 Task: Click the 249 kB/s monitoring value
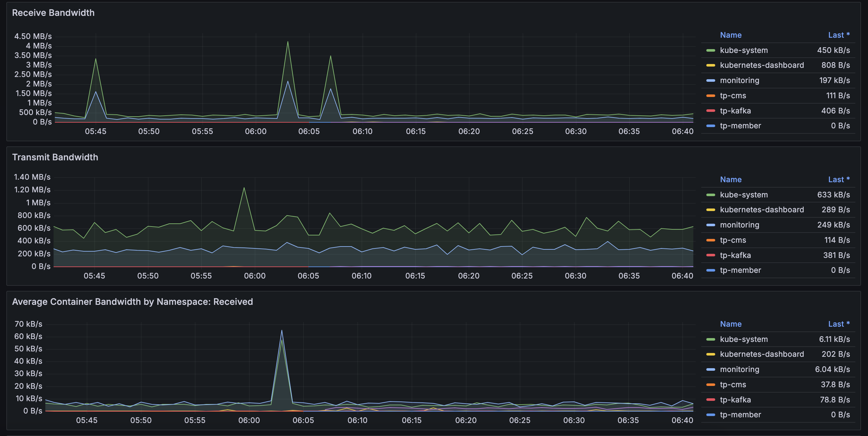pos(833,225)
